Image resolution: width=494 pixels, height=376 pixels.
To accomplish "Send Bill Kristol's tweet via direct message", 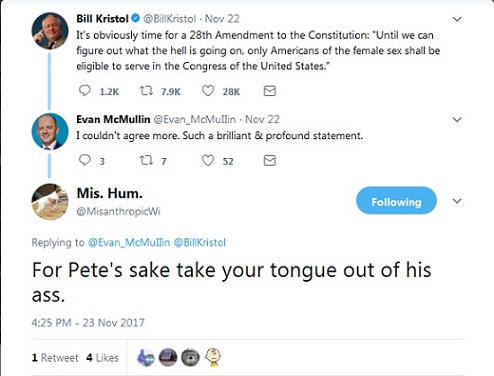I will coord(270,91).
